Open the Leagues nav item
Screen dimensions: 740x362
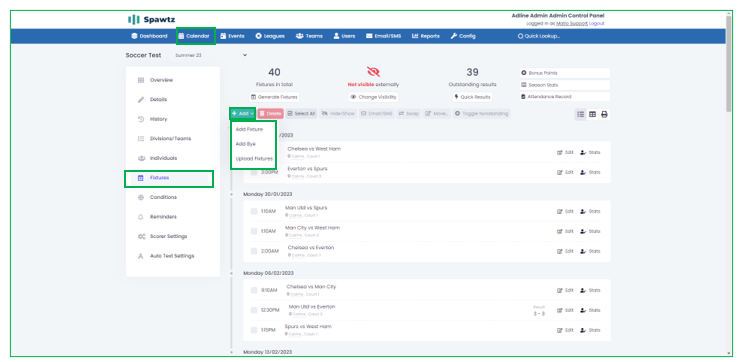click(x=270, y=36)
